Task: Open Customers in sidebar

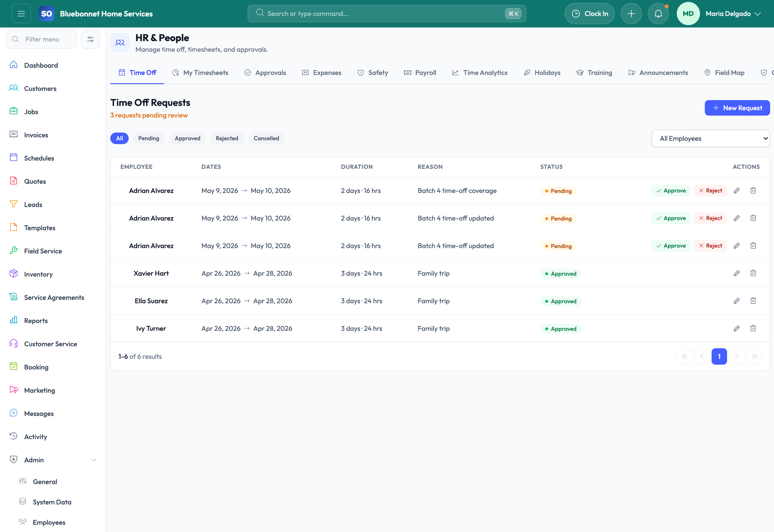Action: pos(53,89)
